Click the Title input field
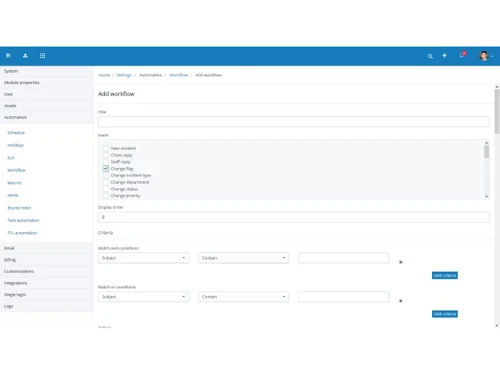Screen dimensions: 500x375 294,122
